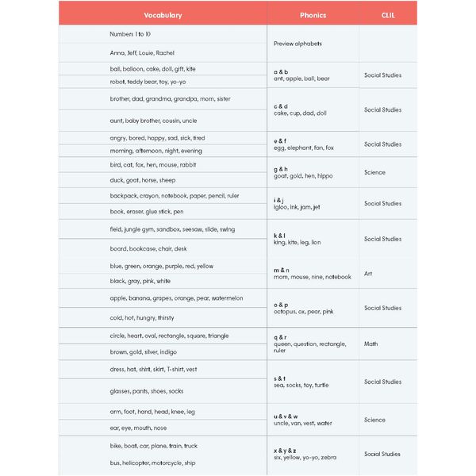Click the "q & r" phonics heading
Viewport: 476px width, 476px height.
pyautogui.click(x=280, y=336)
